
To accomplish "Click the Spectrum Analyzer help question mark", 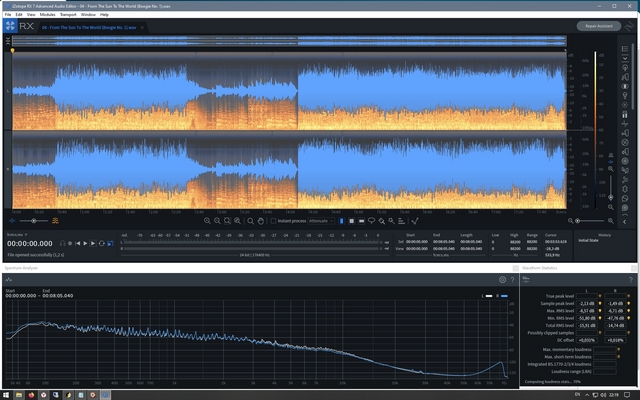I will (x=512, y=280).
